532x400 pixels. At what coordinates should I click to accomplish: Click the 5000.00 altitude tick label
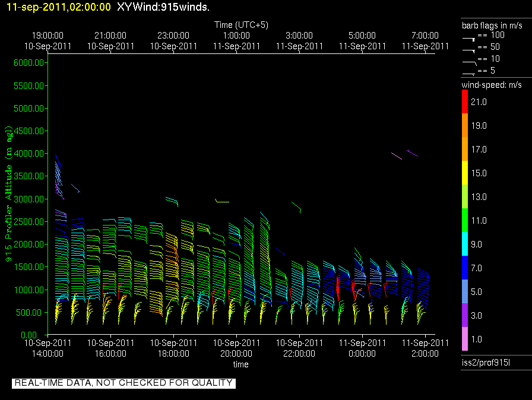point(29,109)
